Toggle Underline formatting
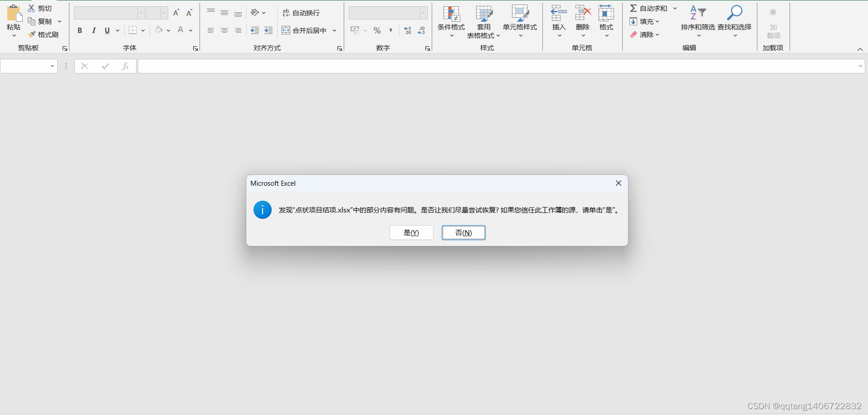The height and width of the screenshot is (415, 868). (x=107, y=30)
